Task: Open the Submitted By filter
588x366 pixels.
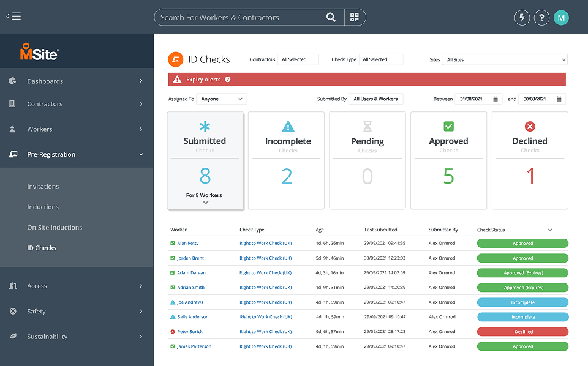Action: click(375, 99)
